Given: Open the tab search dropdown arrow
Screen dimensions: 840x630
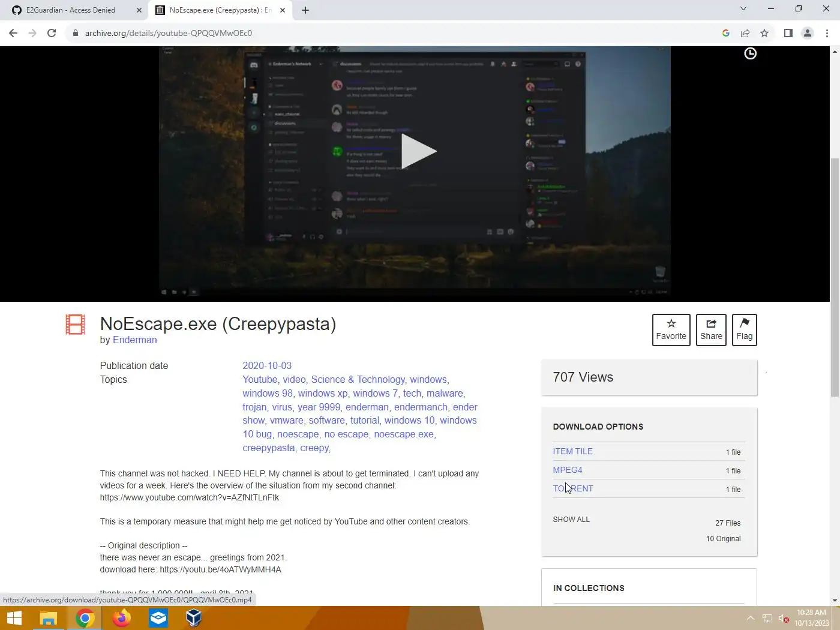Looking at the screenshot, I should coord(743,8).
